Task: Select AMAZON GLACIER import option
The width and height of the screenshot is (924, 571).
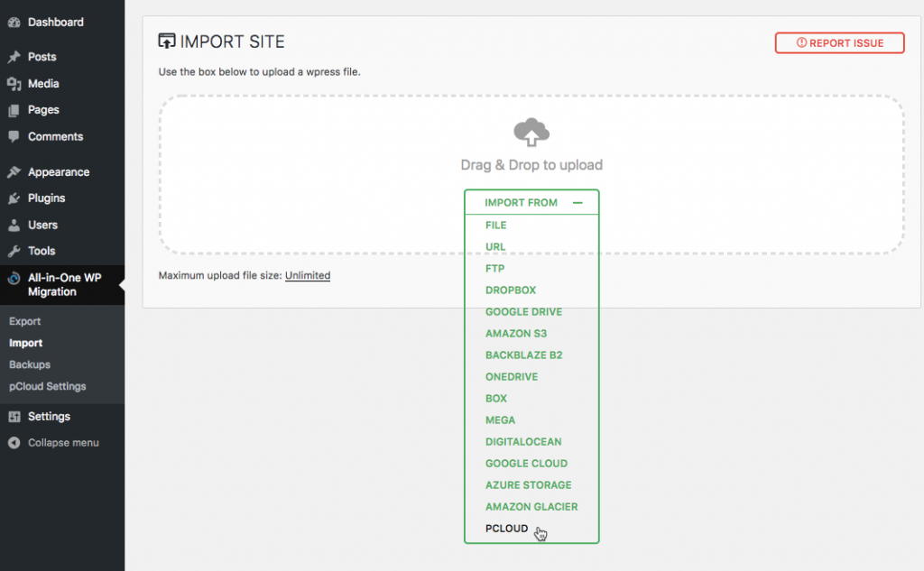Action: point(531,507)
